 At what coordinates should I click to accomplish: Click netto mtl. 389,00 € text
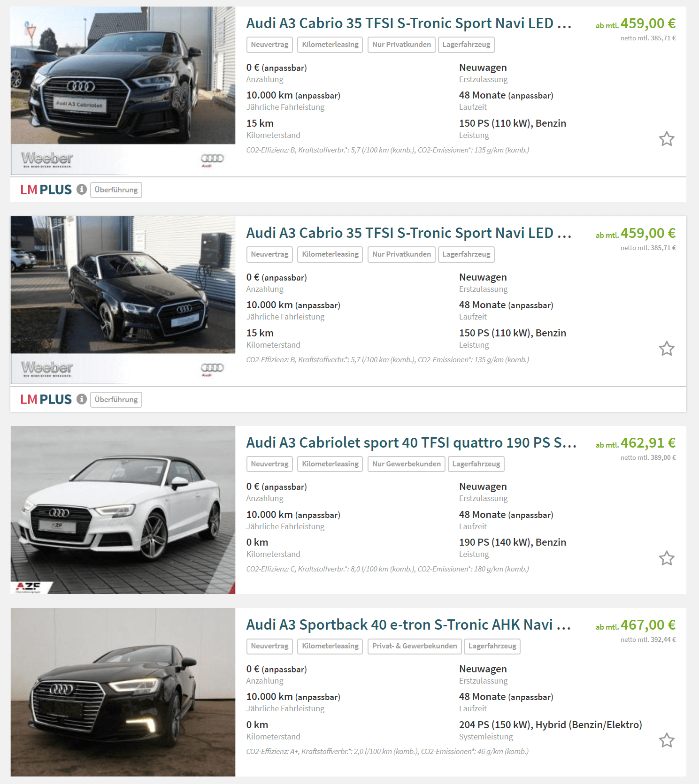click(648, 457)
